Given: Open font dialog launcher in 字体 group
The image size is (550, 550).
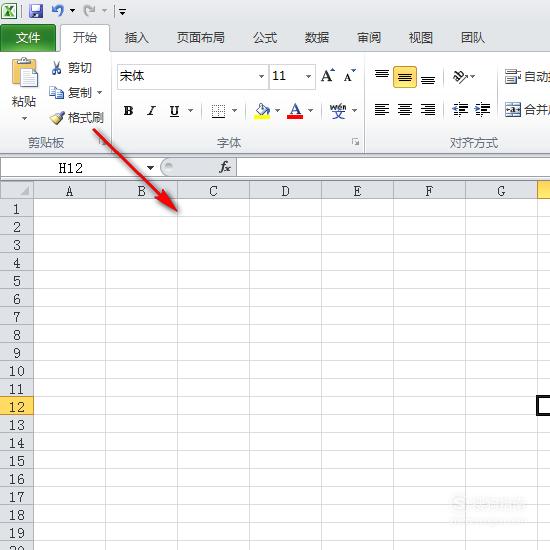Looking at the screenshot, I should 355,142.
